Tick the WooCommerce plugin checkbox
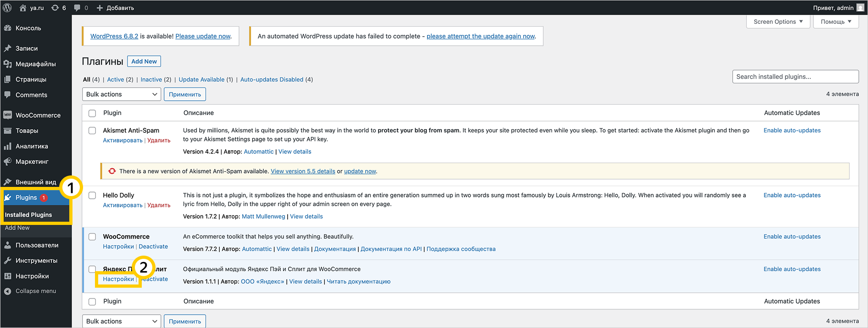This screenshot has height=328, width=868. click(92, 237)
